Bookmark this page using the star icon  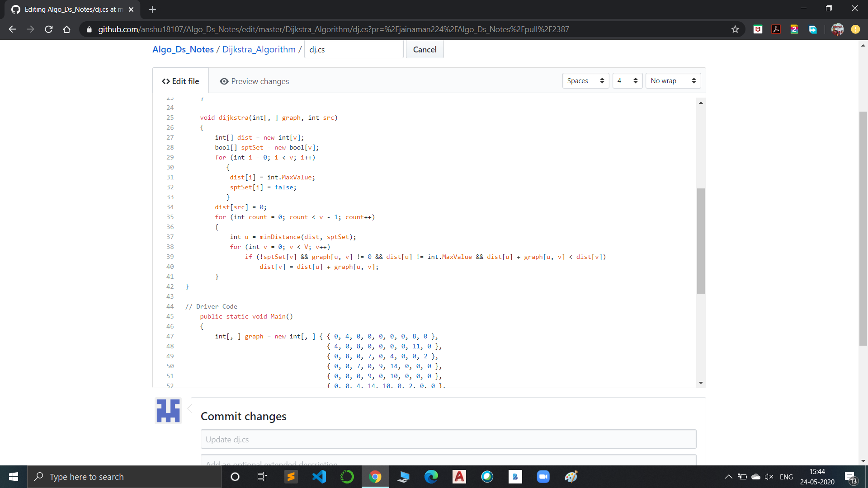735,29
